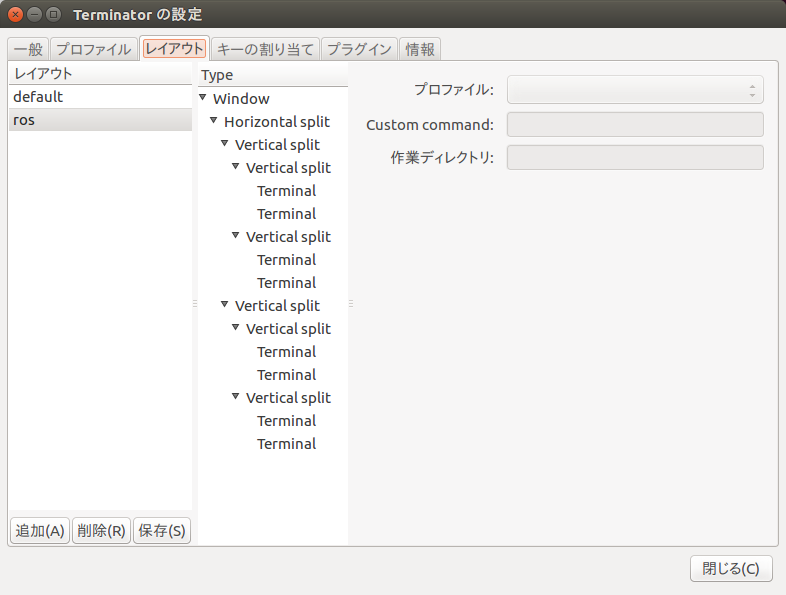
Task: Select the last Terminal row in tree
Action: pyautogui.click(x=273, y=444)
